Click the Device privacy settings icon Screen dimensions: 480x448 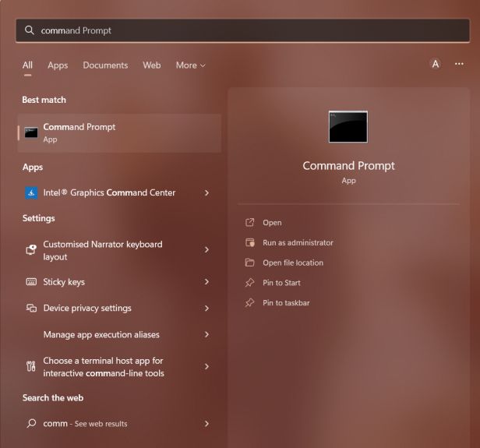click(31, 308)
